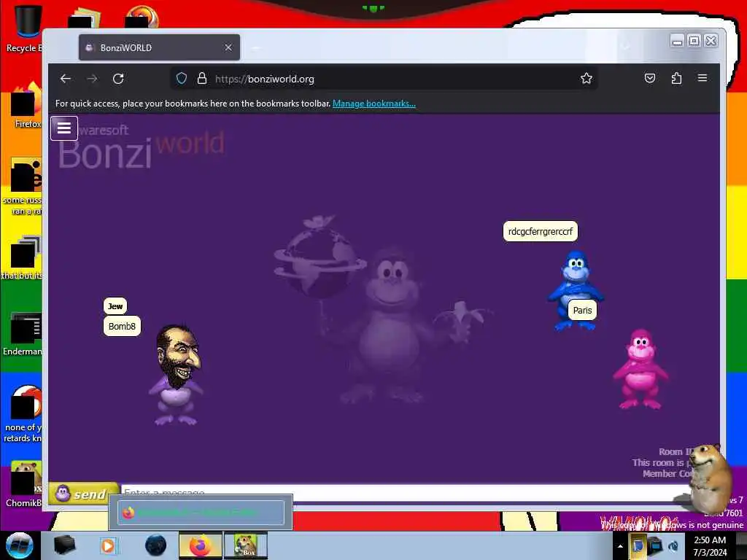Viewport: 747px width, 560px height.
Task: Go back using the browser back arrow
Action: point(65,79)
